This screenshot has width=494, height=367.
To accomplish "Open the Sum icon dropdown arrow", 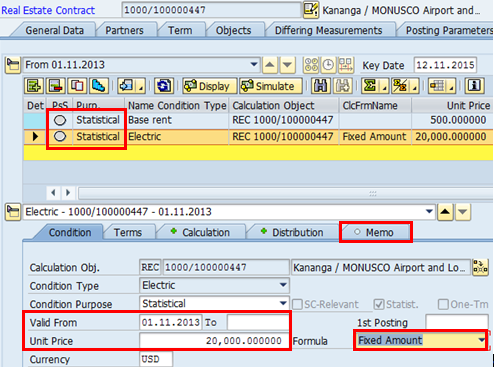I will (384, 87).
